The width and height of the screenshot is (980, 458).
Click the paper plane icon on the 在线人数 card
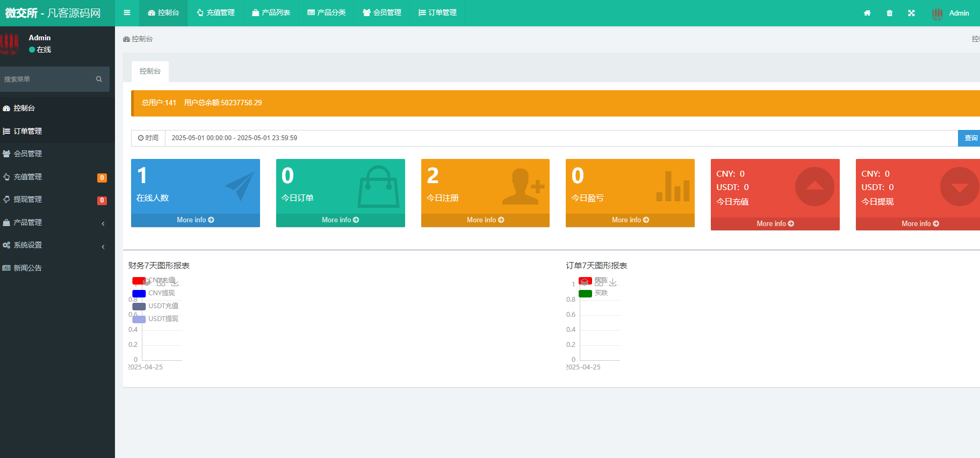[239, 186]
